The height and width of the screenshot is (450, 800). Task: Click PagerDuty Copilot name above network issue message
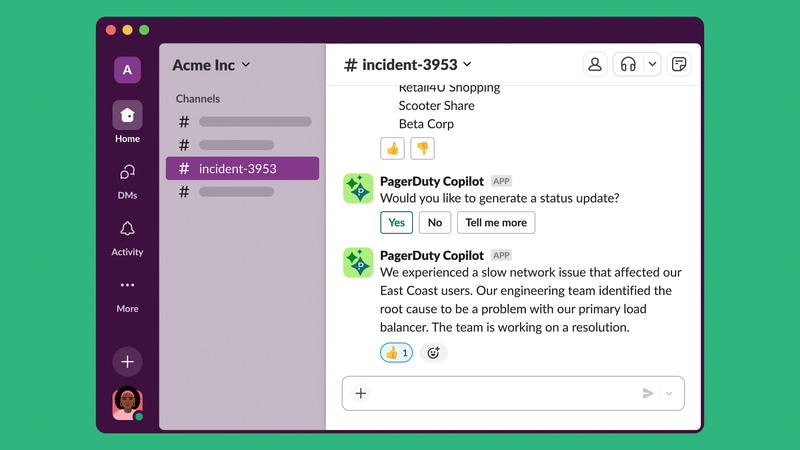pyautogui.click(x=432, y=255)
